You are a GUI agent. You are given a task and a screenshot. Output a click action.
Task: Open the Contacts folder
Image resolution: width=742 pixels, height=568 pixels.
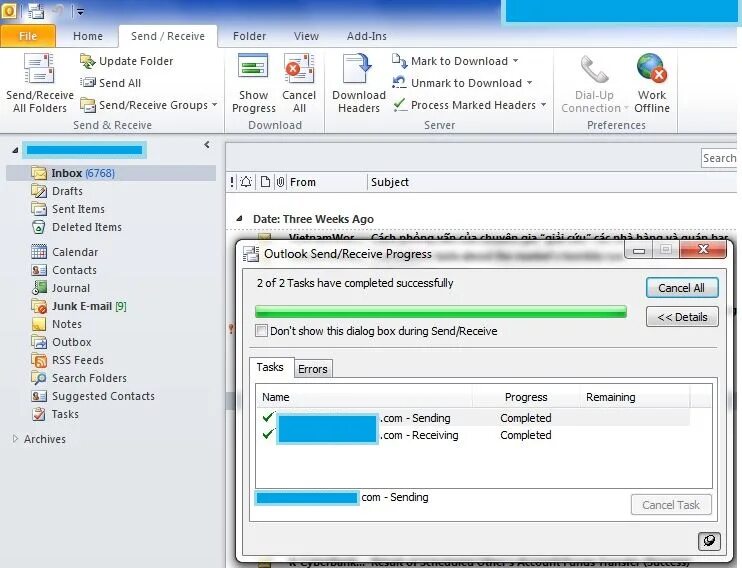[64, 270]
